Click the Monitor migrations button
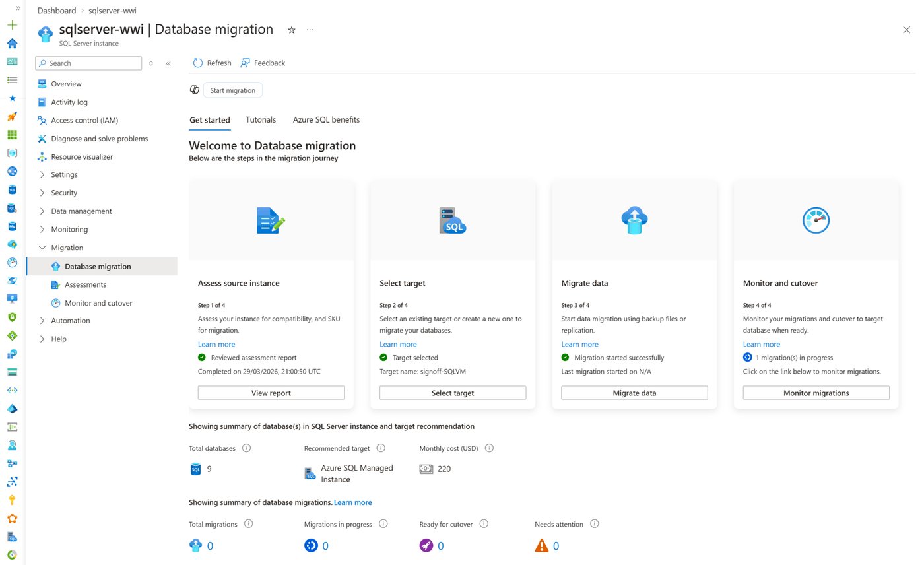This screenshot has width=924, height=565. point(816,393)
